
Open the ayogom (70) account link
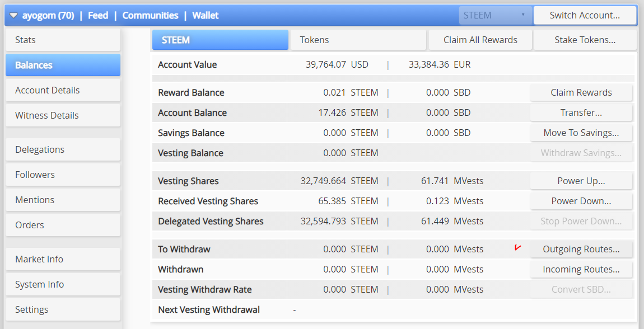pyautogui.click(x=48, y=16)
